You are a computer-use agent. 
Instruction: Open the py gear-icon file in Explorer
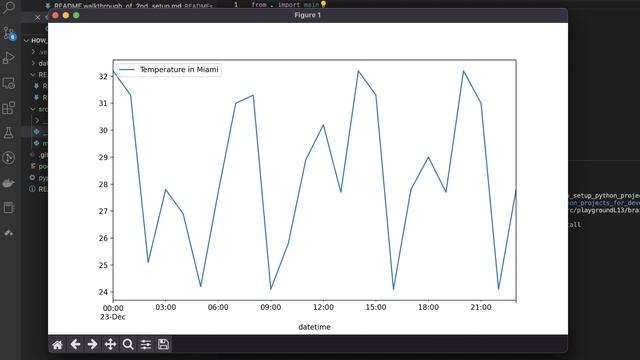(39, 178)
